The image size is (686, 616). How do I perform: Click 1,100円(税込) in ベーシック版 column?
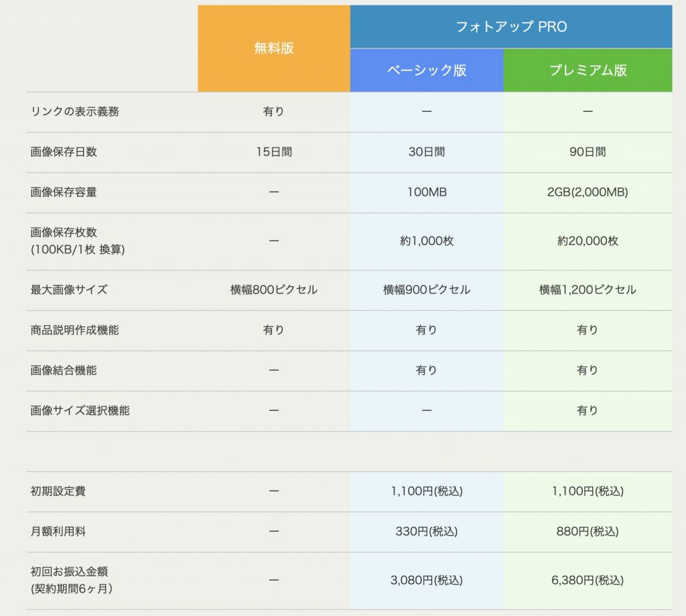(x=427, y=491)
